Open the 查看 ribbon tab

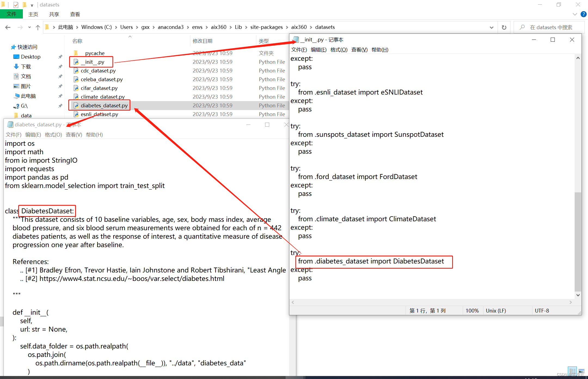tap(75, 14)
